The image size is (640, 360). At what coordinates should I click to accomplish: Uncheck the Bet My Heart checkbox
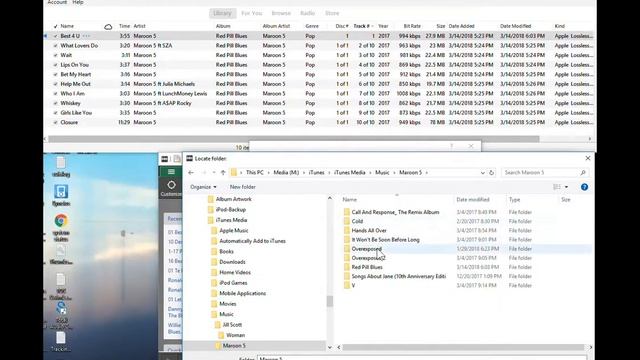coord(56,74)
